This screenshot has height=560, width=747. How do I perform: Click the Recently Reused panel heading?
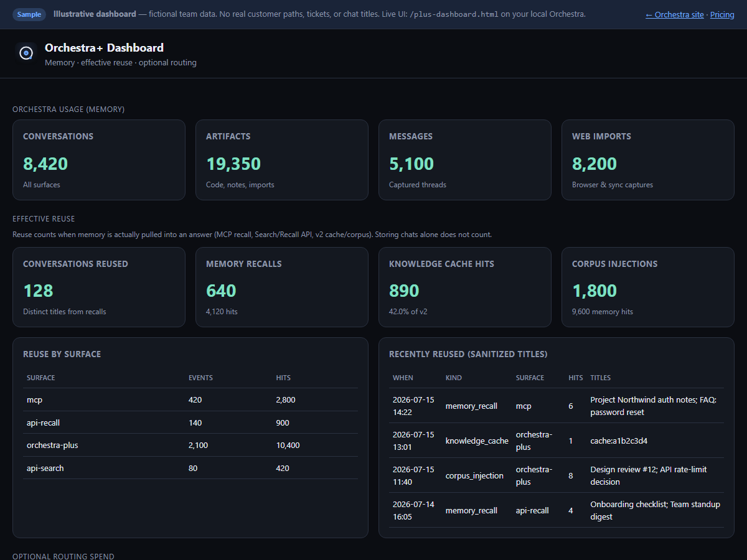coord(468,354)
